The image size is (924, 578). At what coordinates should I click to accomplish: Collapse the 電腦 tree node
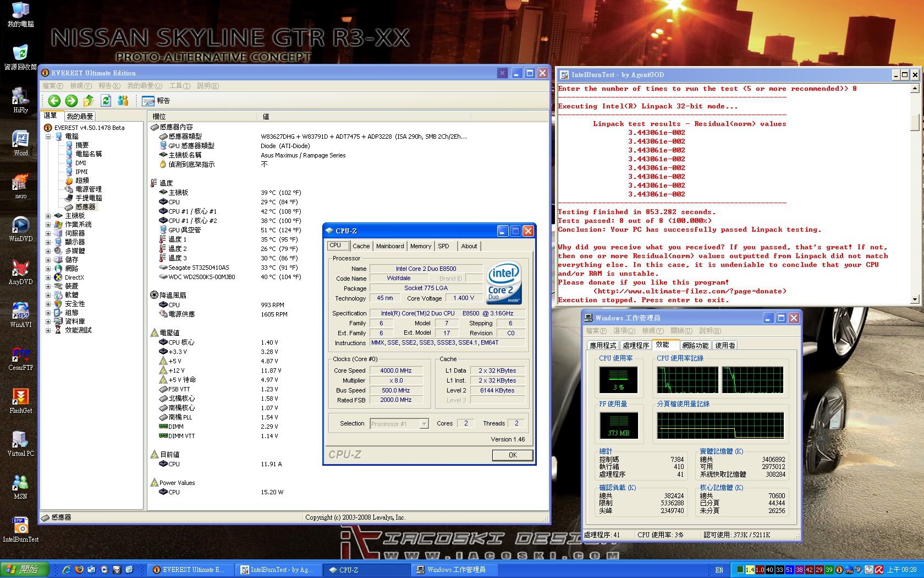click(48, 137)
